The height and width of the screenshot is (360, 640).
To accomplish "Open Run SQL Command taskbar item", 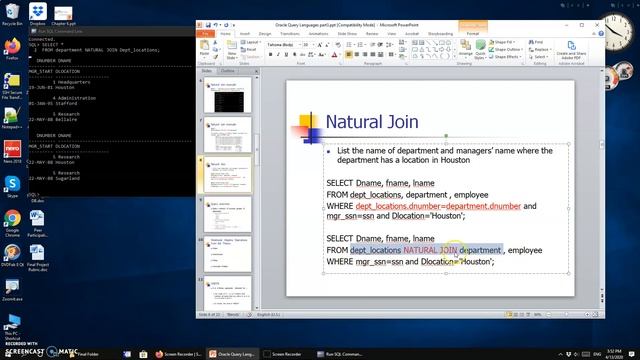I will (x=340, y=354).
